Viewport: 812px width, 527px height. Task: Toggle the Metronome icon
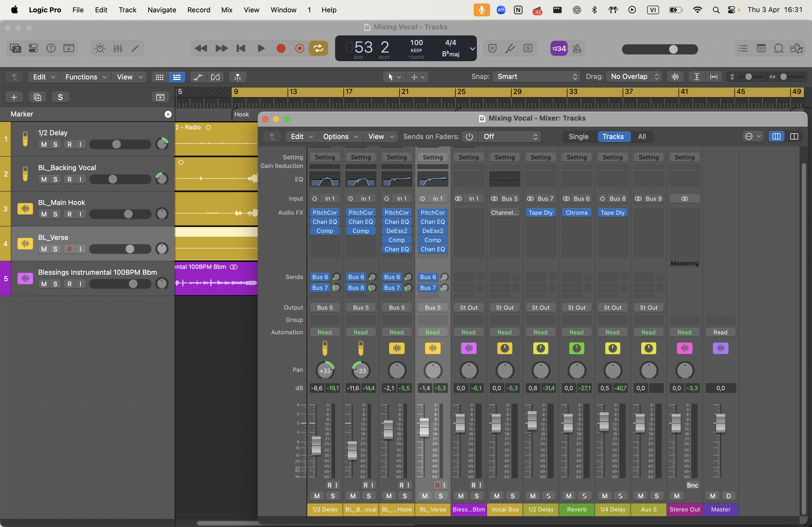(x=577, y=48)
